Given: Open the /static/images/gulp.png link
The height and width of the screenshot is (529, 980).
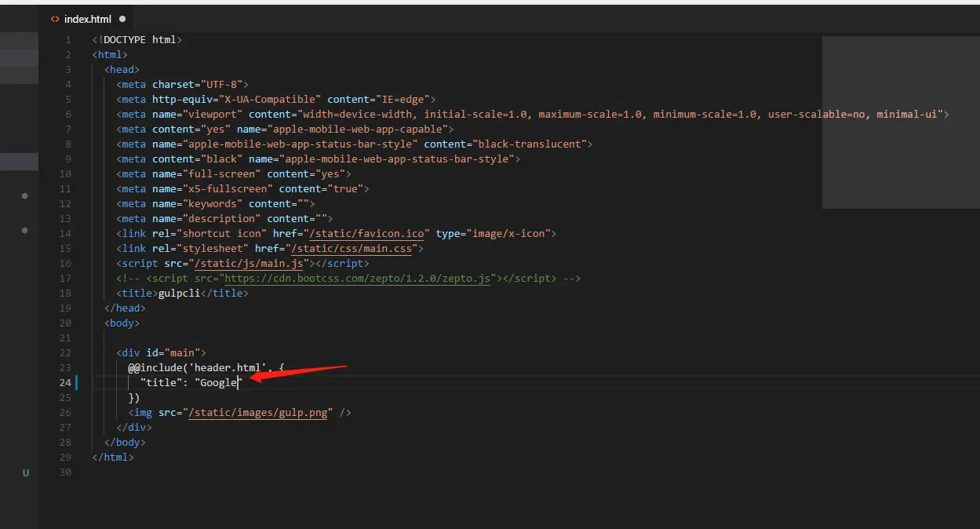Looking at the screenshot, I should (x=257, y=412).
